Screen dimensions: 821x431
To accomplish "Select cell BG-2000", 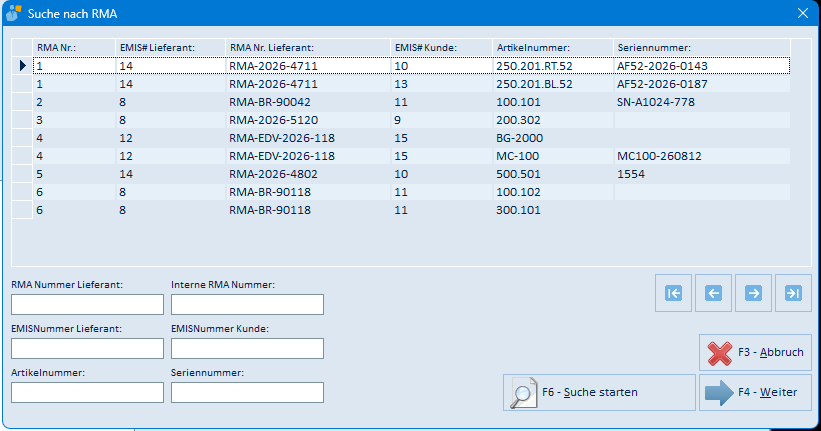I will point(553,138).
